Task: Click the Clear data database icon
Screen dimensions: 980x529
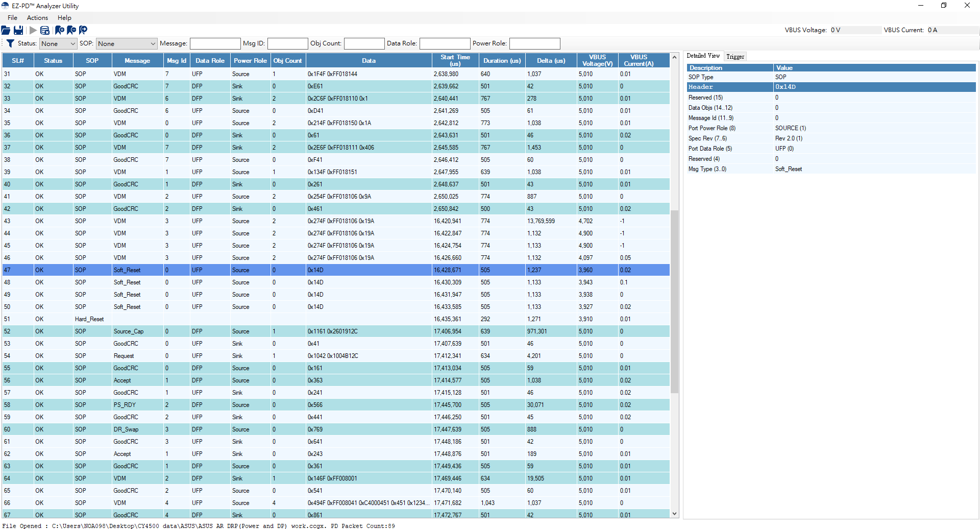Action: (45, 30)
